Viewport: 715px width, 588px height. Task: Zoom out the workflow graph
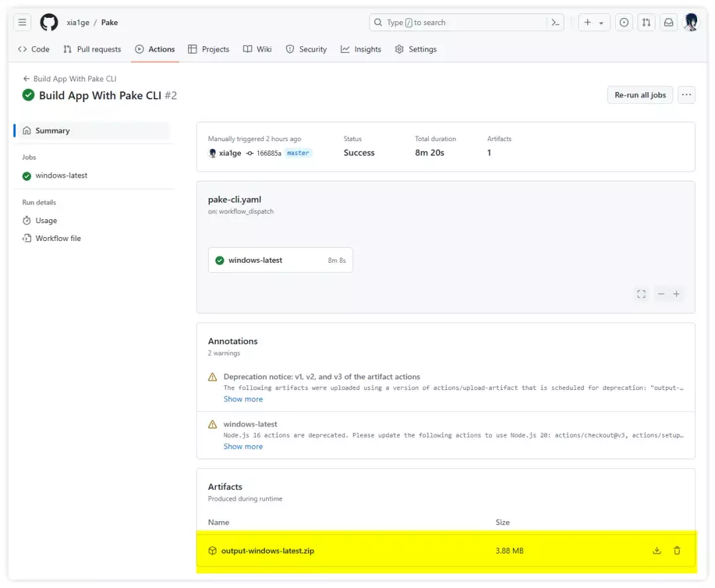pyautogui.click(x=661, y=294)
